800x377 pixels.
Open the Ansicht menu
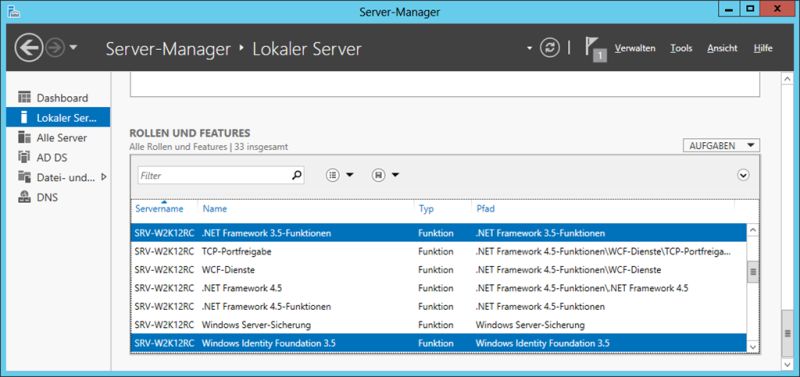pos(722,48)
